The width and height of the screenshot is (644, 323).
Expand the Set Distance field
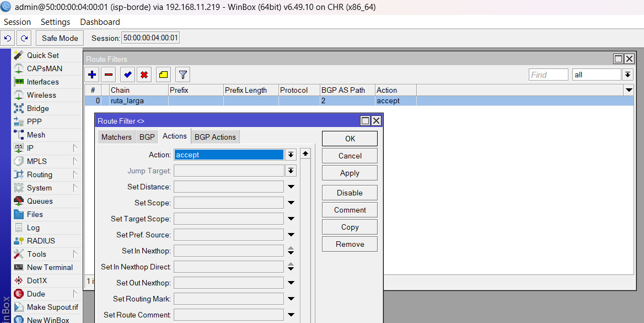pos(291,187)
